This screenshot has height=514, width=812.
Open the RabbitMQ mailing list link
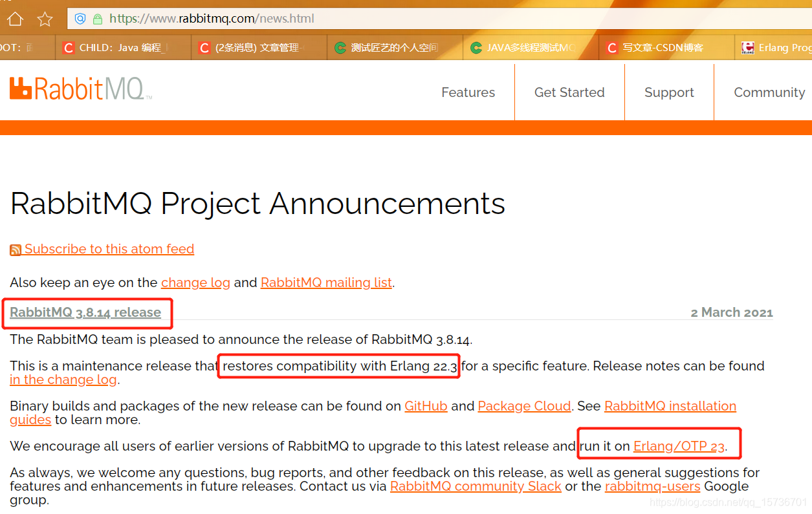tap(326, 283)
